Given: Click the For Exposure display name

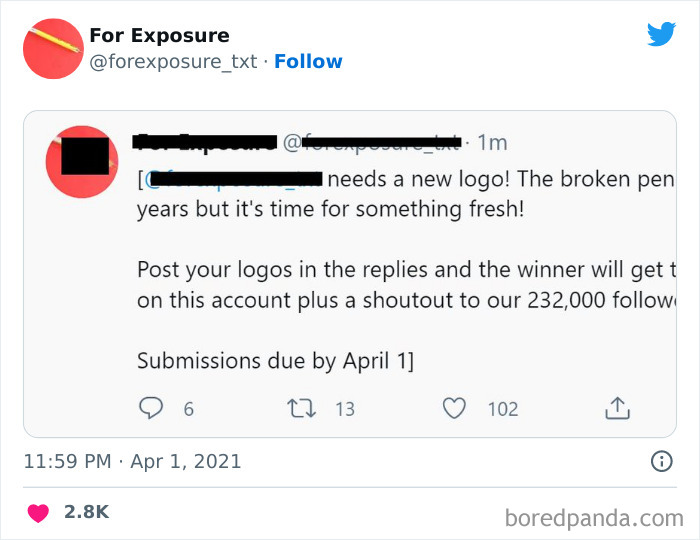Looking at the screenshot, I should [x=159, y=35].
